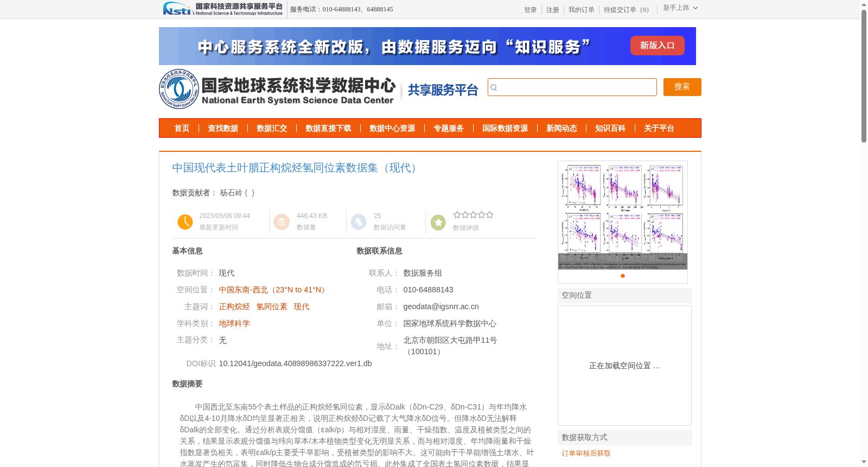
Task: Click the 基本信息 heading
Action: 187,251
